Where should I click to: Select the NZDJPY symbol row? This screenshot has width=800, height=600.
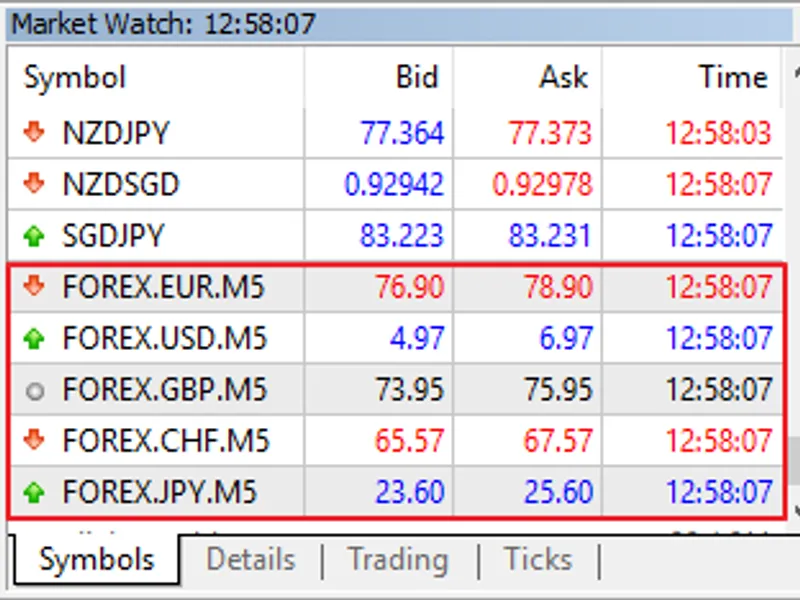395,133
